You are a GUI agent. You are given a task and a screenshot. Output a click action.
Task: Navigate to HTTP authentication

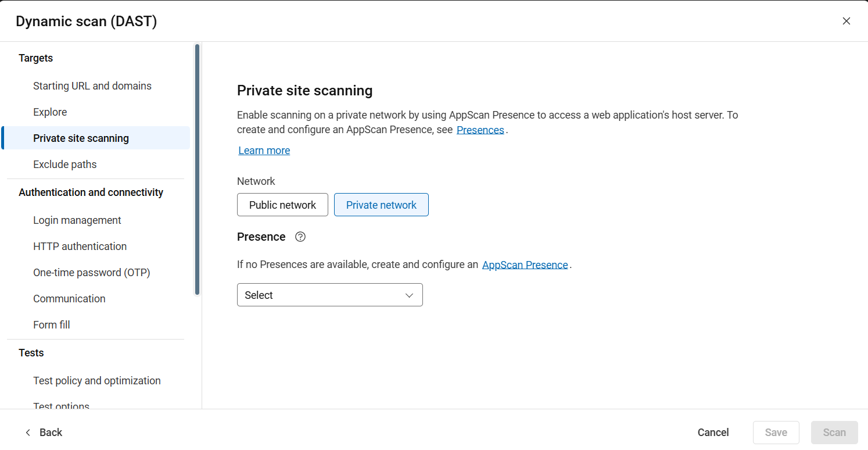coord(80,247)
